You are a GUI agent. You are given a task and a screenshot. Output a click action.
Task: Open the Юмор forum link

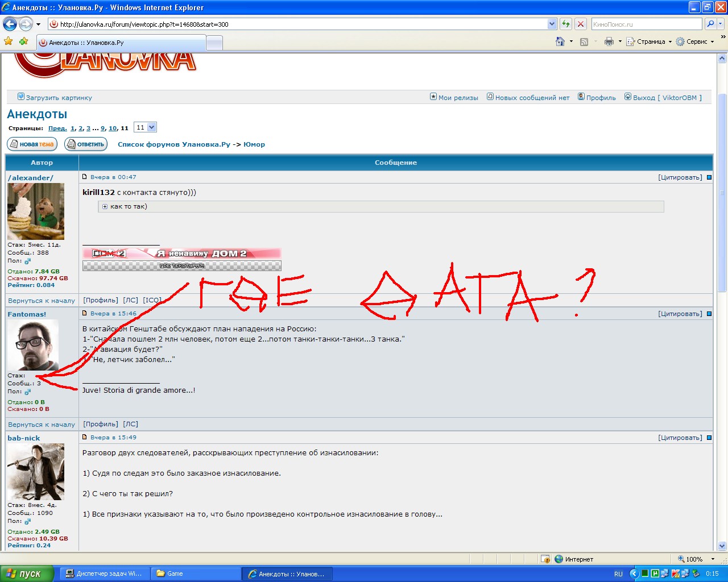tap(255, 144)
